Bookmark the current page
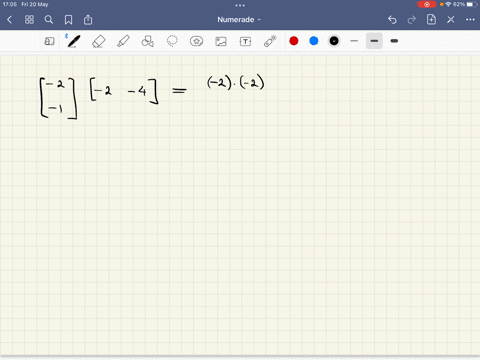The height and width of the screenshot is (360, 480). tap(68, 20)
